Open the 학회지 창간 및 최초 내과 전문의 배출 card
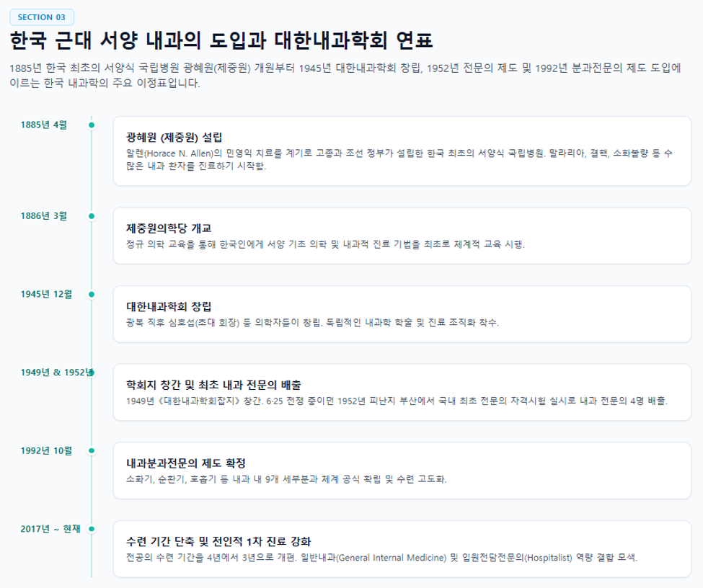Image resolution: width=703 pixels, height=588 pixels. 402,392
